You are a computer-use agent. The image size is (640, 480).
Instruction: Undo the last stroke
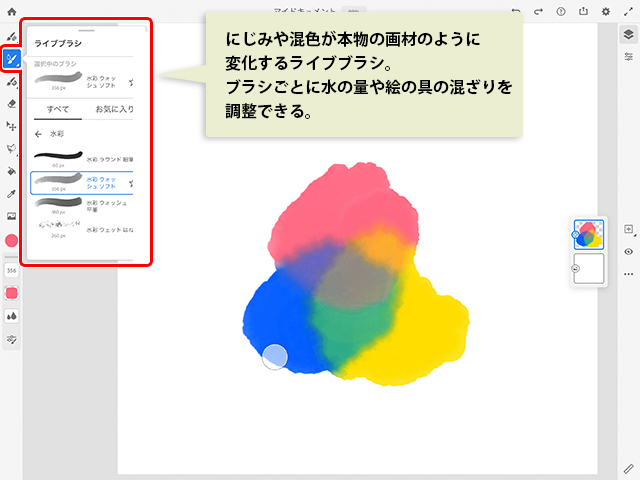[516, 11]
